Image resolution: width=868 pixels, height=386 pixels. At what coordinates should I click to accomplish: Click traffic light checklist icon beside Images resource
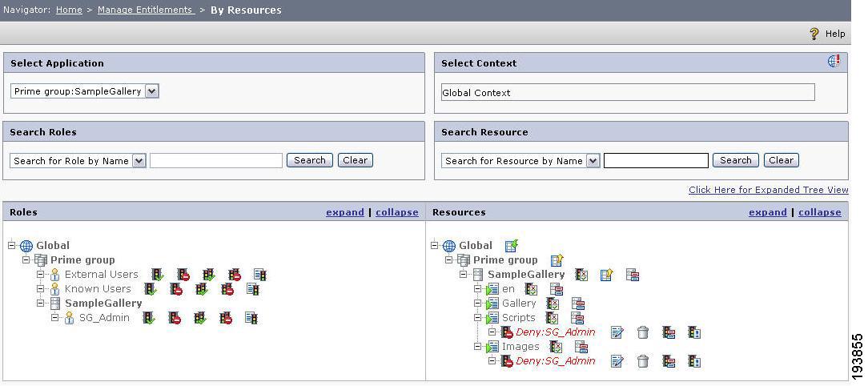pyautogui.click(x=556, y=346)
